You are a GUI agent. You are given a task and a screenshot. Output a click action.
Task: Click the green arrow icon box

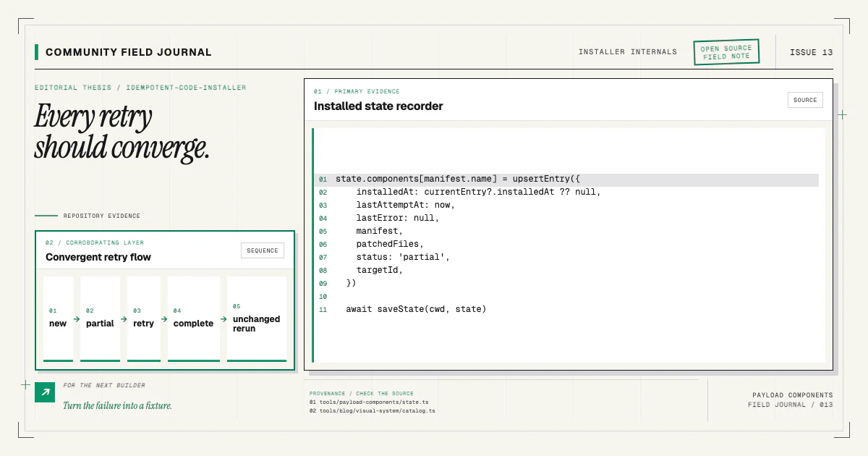coord(45,392)
